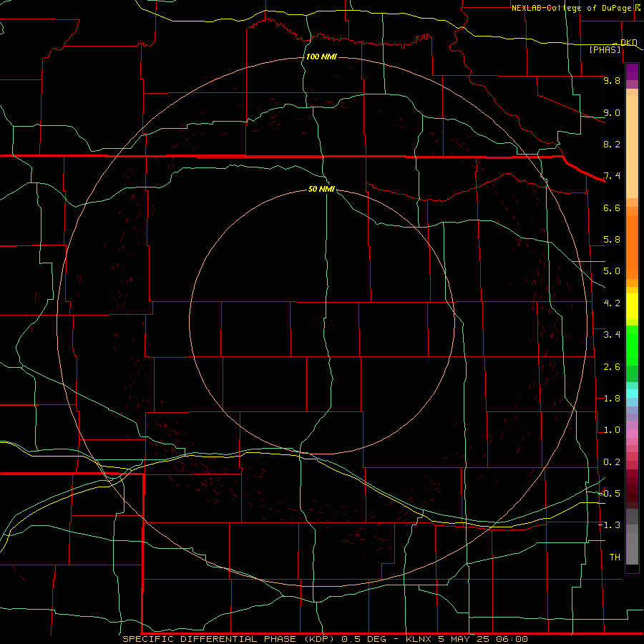Click the 100 NMI range ring label

tap(321, 57)
